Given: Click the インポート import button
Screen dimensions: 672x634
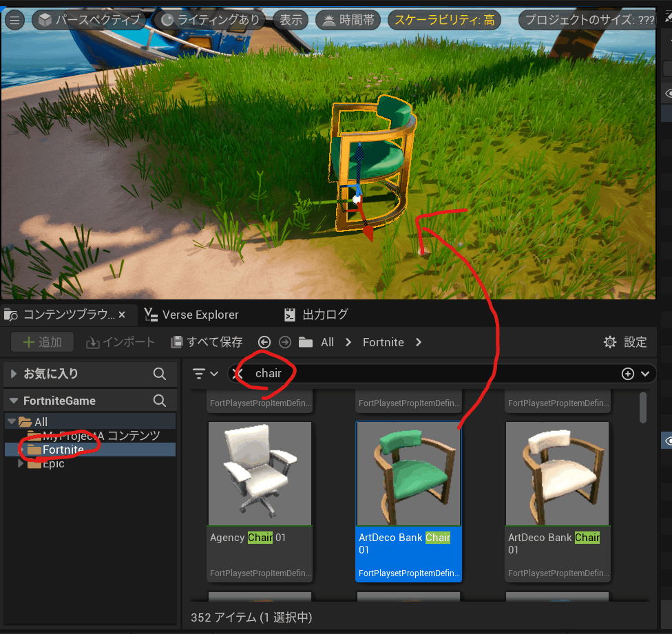Looking at the screenshot, I should 120,342.
